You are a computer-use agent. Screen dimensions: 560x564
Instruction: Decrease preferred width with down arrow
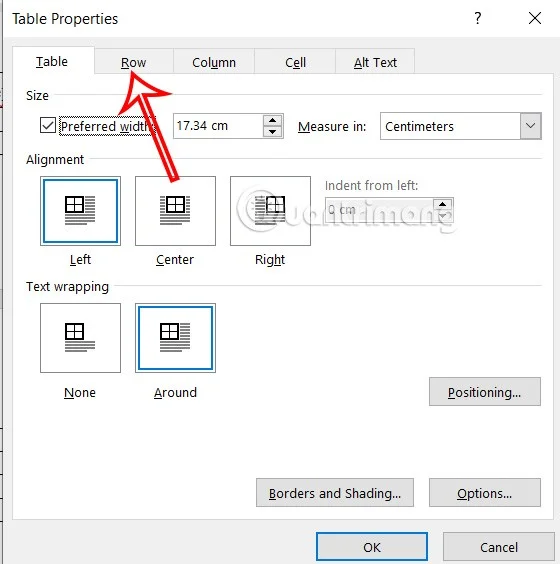click(x=273, y=132)
